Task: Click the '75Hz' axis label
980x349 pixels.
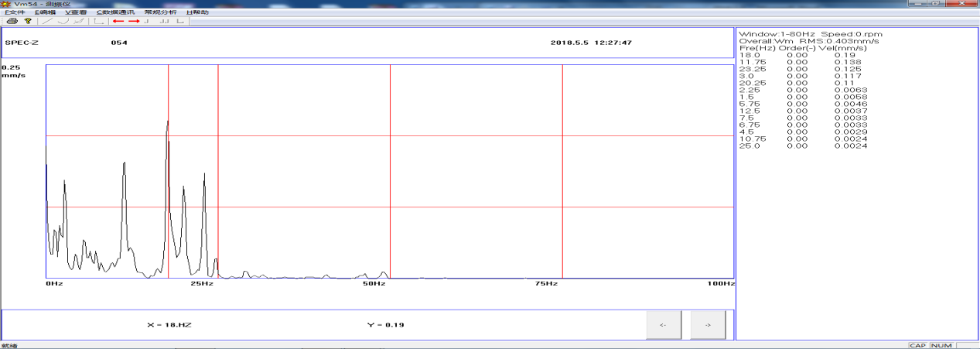Action: tap(546, 284)
